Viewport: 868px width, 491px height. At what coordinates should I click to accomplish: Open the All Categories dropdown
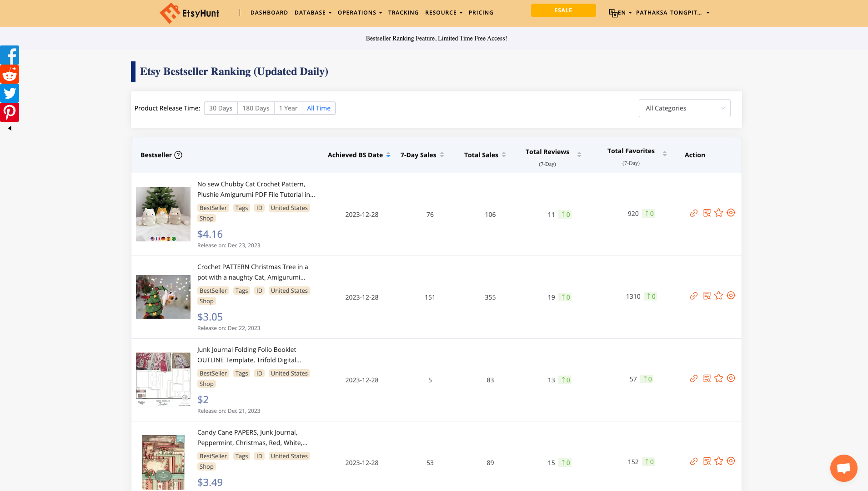(684, 108)
